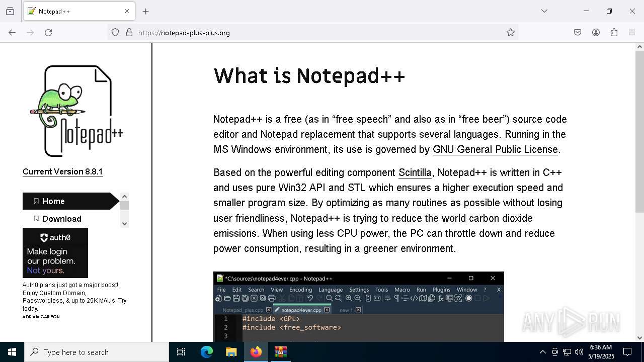The width and height of the screenshot is (644, 362).
Task: Reload the current page
Action: click(x=48, y=32)
